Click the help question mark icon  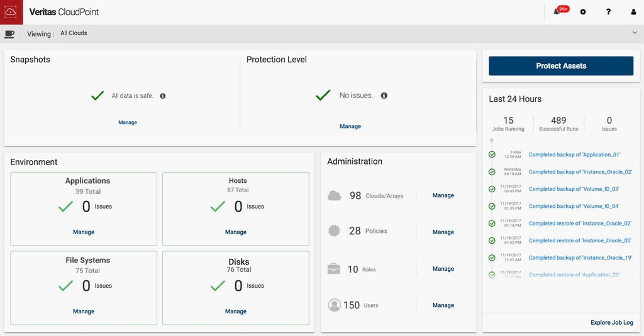coord(608,12)
